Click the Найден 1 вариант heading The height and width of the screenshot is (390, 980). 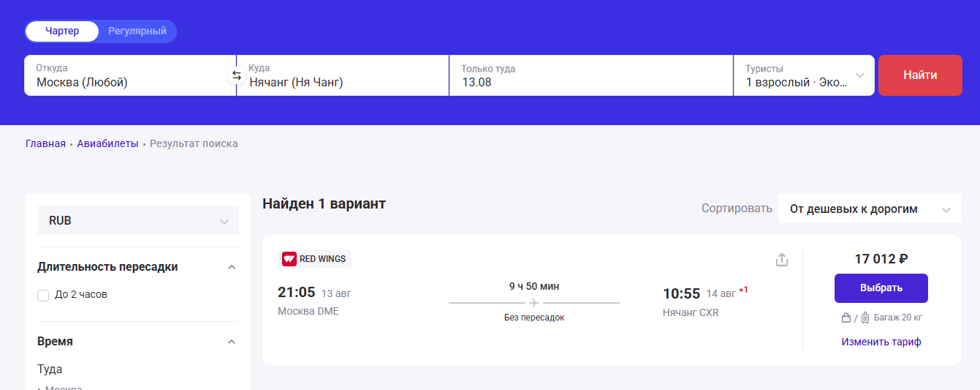[324, 203]
